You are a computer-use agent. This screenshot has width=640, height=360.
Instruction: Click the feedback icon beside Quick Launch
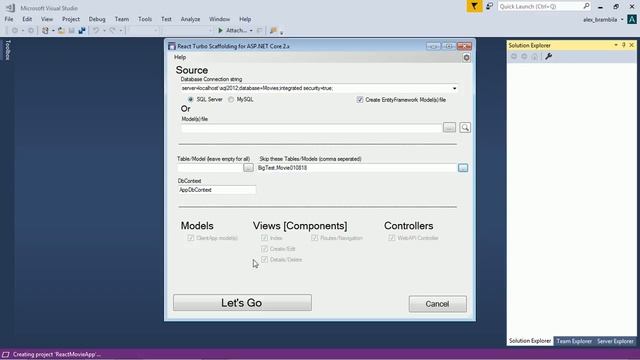(489, 7)
